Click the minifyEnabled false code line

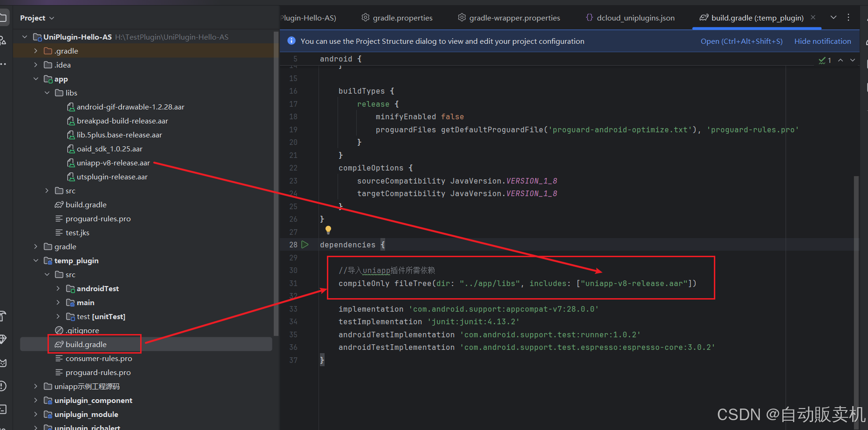(x=420, y=116)
